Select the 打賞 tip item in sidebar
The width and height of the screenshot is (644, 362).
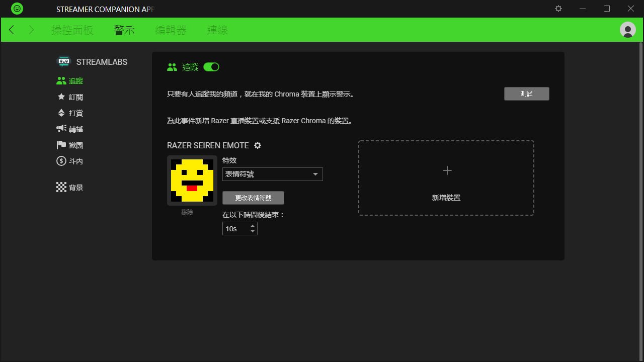click(70, 113)
